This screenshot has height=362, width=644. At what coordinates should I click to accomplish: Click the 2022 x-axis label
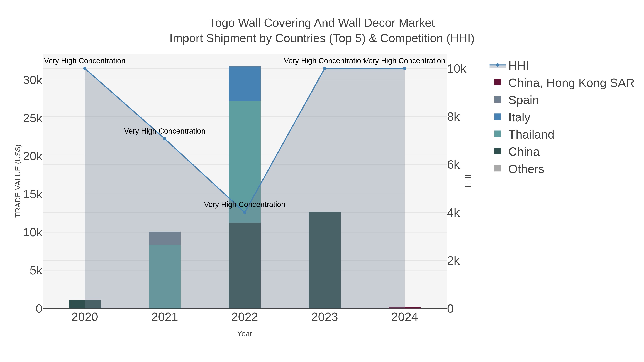pyautogui.click(x=245, y=317)
